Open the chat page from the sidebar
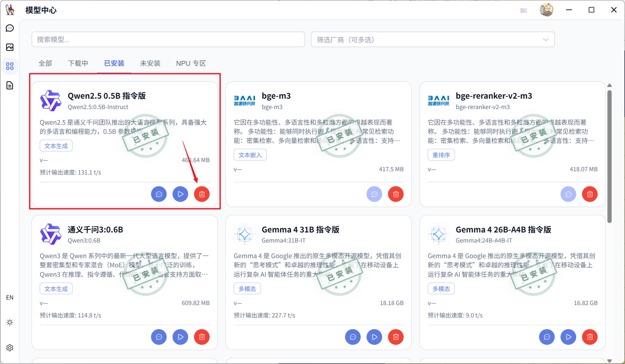The width and height of the screenshot is (625, 364). point(10,28)
